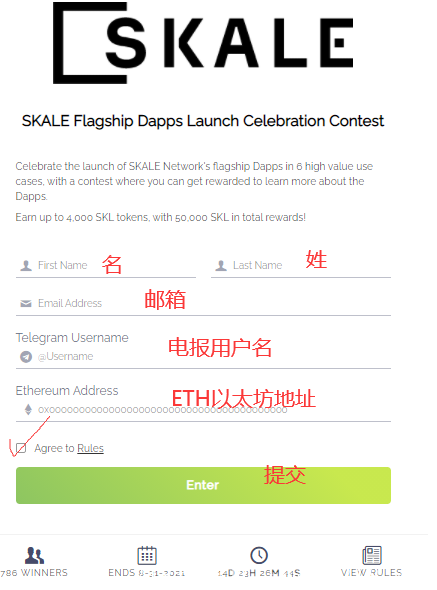Screen dimensions: 437x590
Task: Open the Rules link
Action: (x=90, y=449)
